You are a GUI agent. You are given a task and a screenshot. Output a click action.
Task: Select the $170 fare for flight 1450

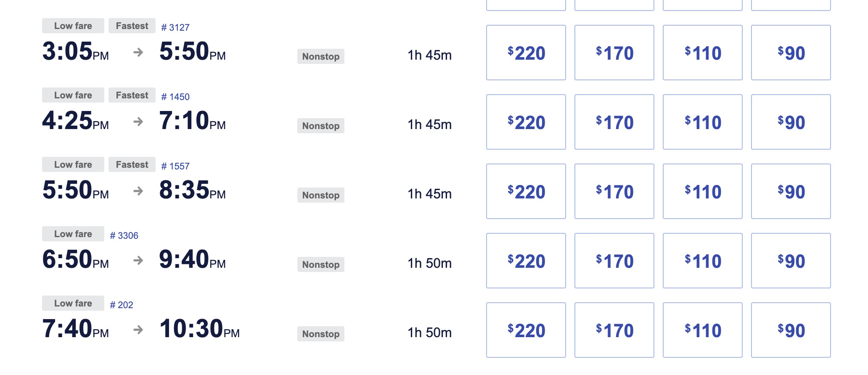(x=614, y=122)
